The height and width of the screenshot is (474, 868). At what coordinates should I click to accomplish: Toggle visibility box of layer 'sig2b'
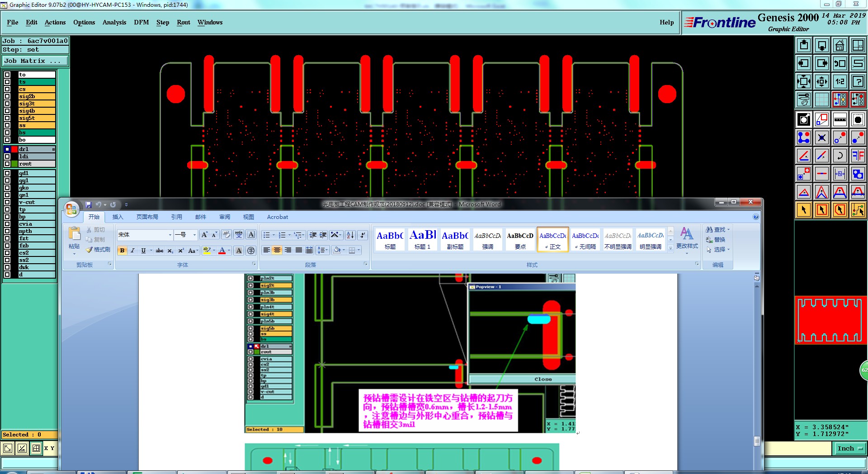7,96
